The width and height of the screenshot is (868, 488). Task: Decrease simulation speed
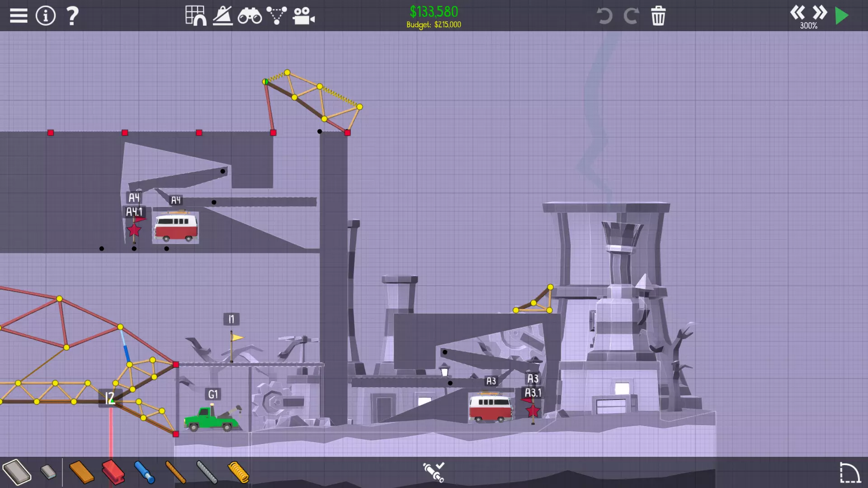[797, 12]
